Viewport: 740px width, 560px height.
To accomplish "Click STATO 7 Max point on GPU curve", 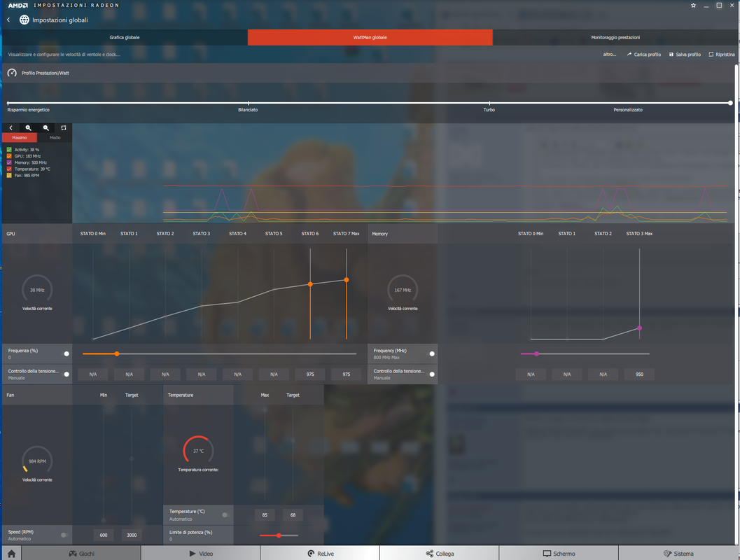I will (347, 280).
